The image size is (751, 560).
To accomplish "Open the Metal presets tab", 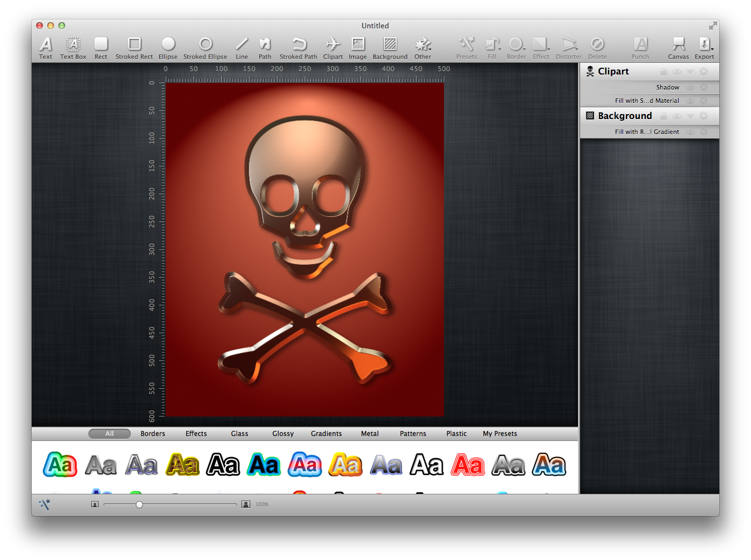I will click(369, 434).
